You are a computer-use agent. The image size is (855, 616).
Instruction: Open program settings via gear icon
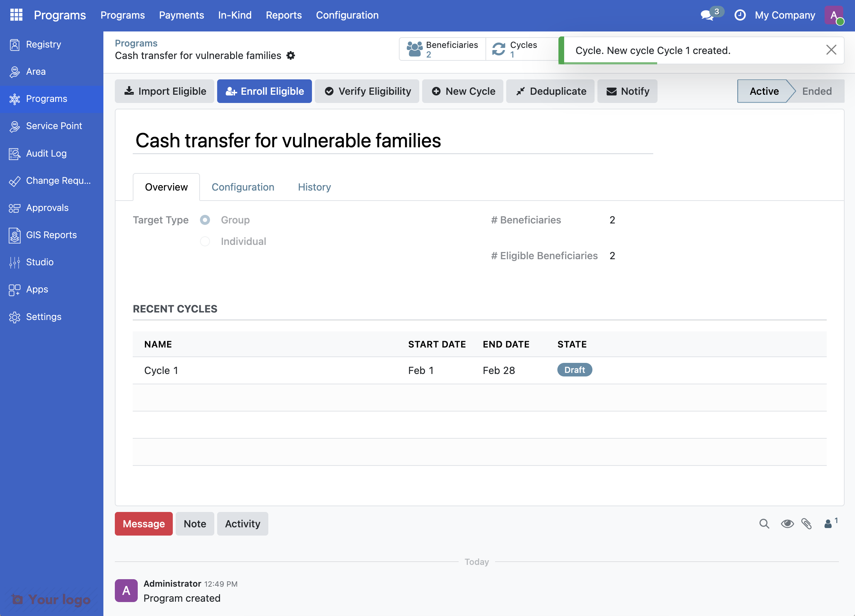[290, 55]
